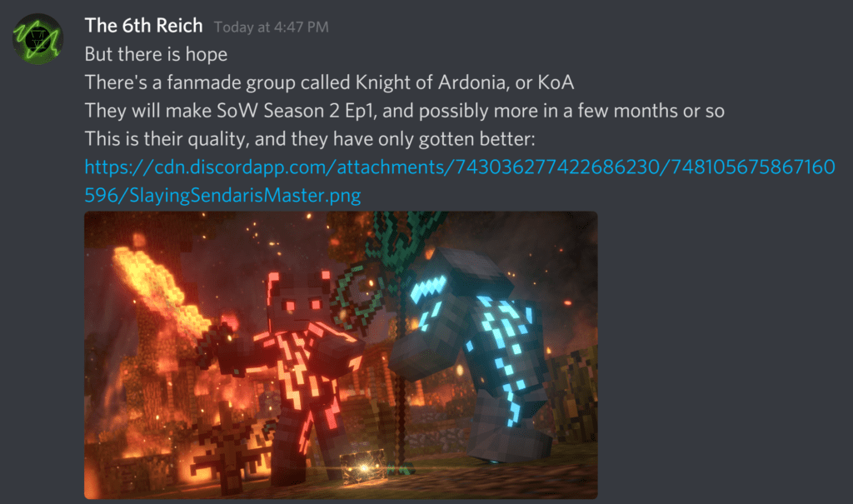Open the embedded Minecraft image preview
The image size is (853, 504).
pos(341,355)
